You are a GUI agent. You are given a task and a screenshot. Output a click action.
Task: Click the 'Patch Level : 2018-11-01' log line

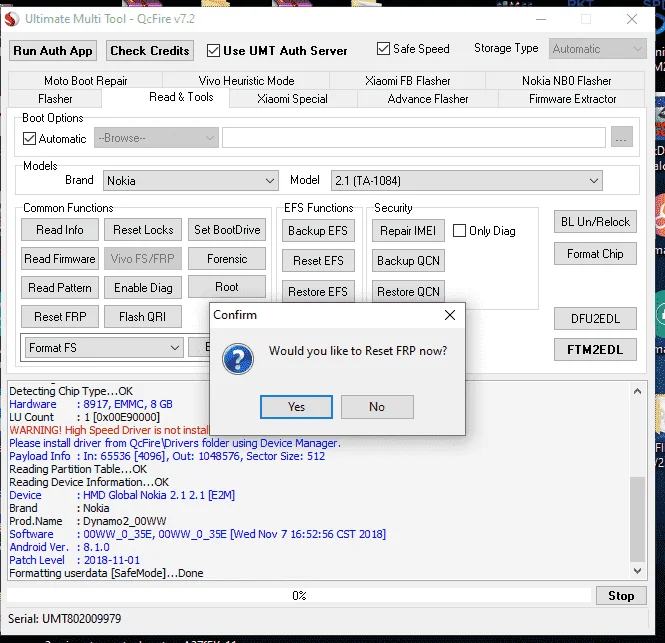pos(75,560)
